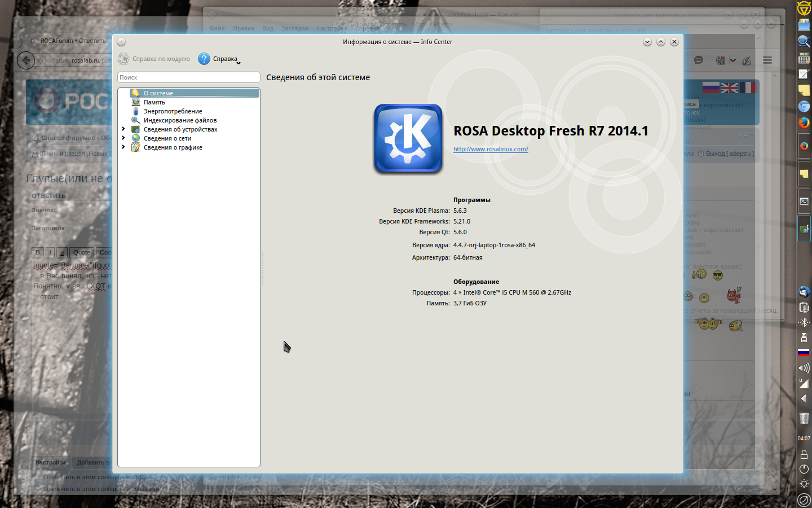Click the magnifier icon beside 'Индексирование файлов'
Screen dimensions: 812x508
(136, 120)
